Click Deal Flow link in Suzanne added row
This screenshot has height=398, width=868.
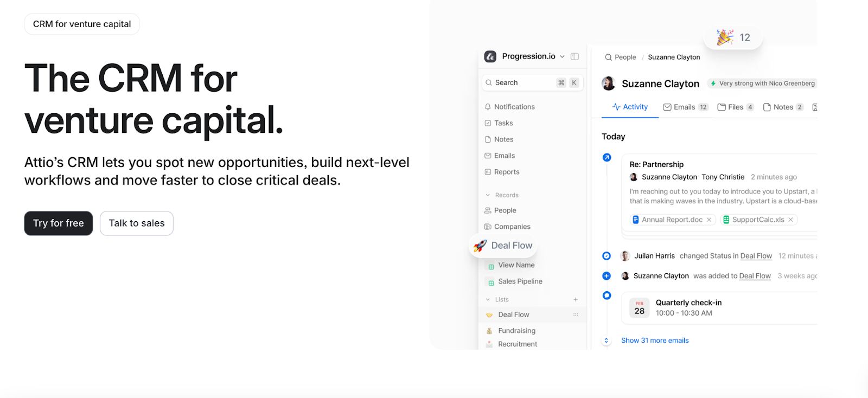(x=755, y=276)
